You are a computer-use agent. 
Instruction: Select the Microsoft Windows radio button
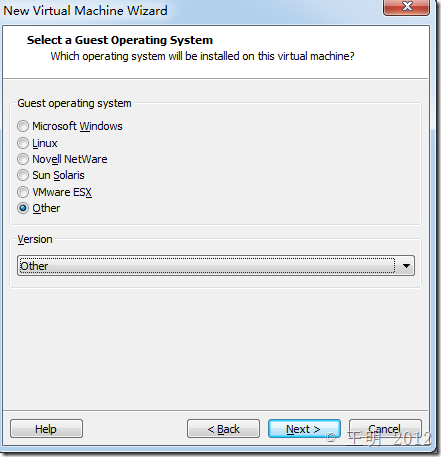point(23,126)
